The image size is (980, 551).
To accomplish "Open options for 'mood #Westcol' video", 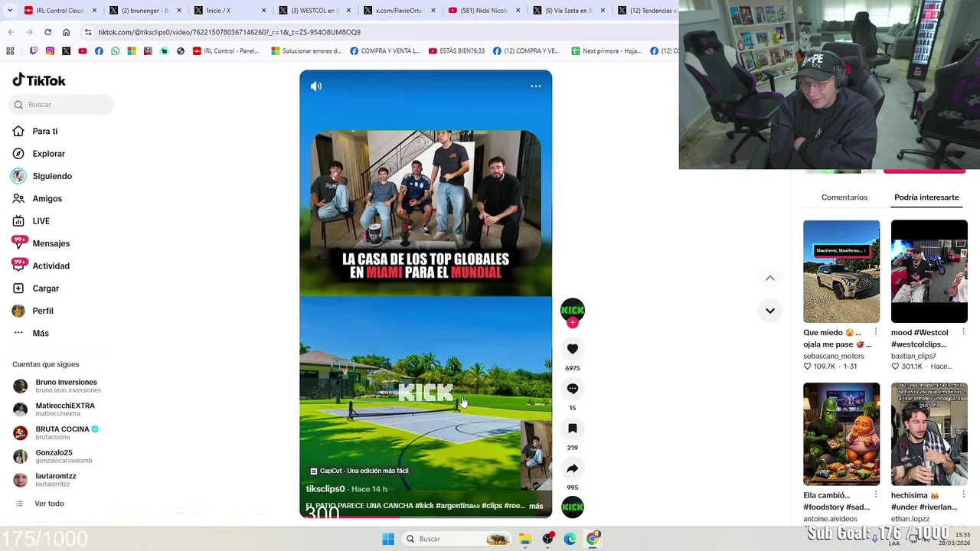I will coord(963,332).
